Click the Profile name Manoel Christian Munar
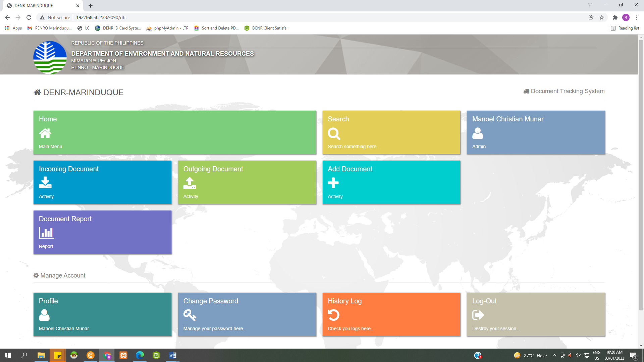The image size is (644, 362). click(64, 328)
